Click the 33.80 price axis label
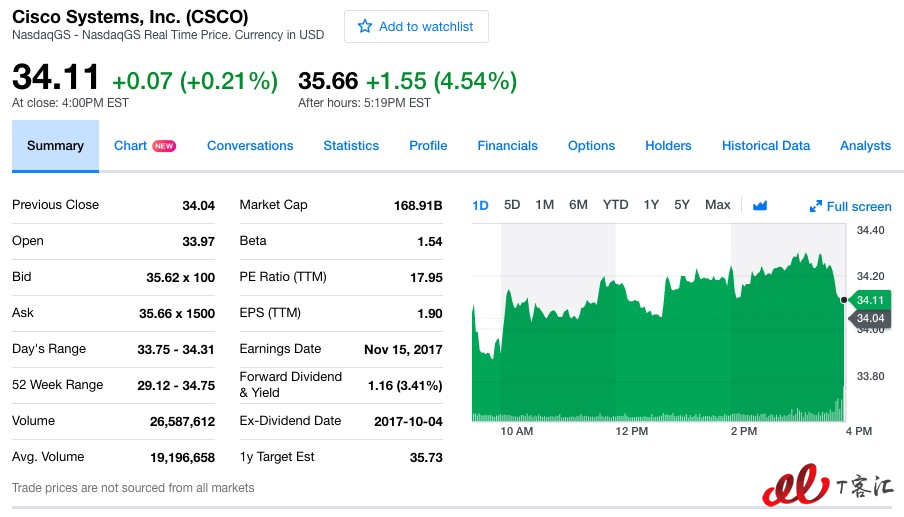 coord(870,376)
